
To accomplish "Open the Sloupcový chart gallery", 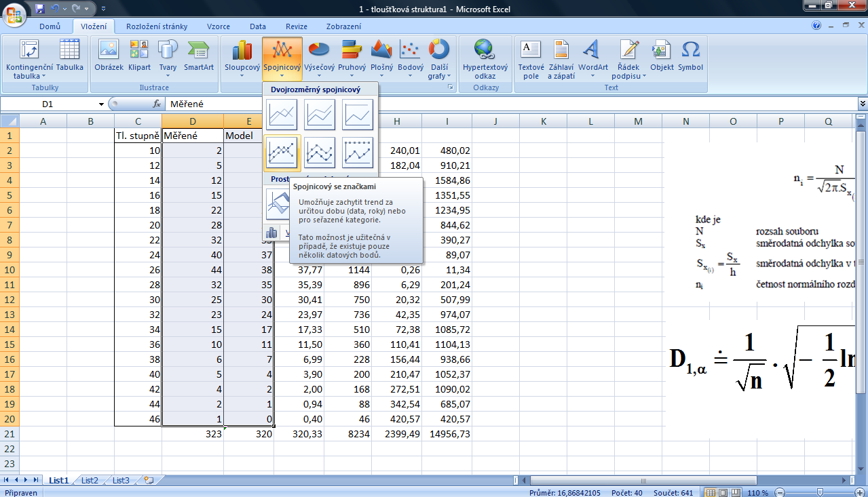I will pyautogui.click(x=242, y=60).
